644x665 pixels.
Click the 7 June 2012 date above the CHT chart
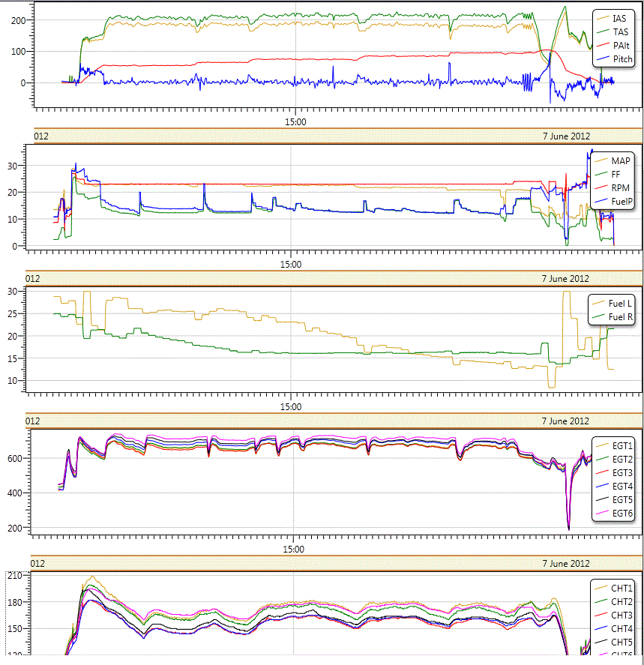click(x=566, y=563)
